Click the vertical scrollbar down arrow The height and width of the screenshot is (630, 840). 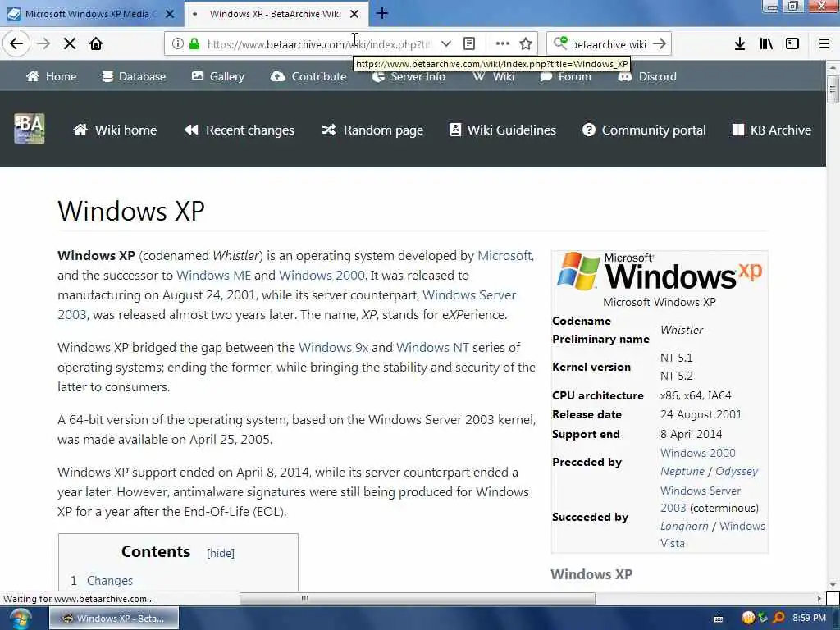click(x=833, y=585)
